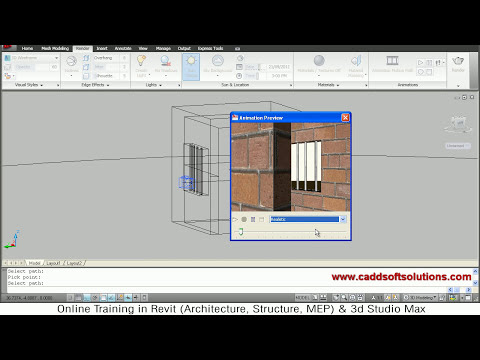The image size is (480, 360).
Task: Select the Render ribbon tab
Action: click(x=82, y=48)
